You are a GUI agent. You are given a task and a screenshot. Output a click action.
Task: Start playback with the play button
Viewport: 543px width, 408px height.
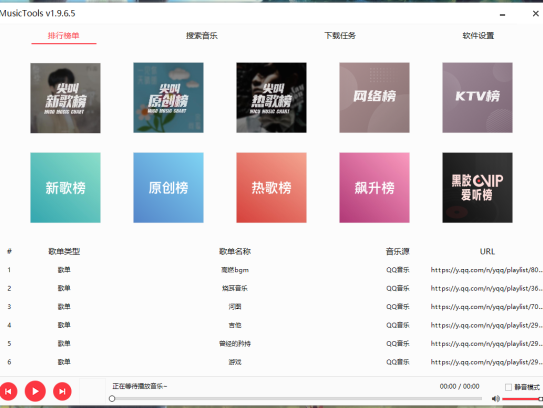(x=35, y=391)
